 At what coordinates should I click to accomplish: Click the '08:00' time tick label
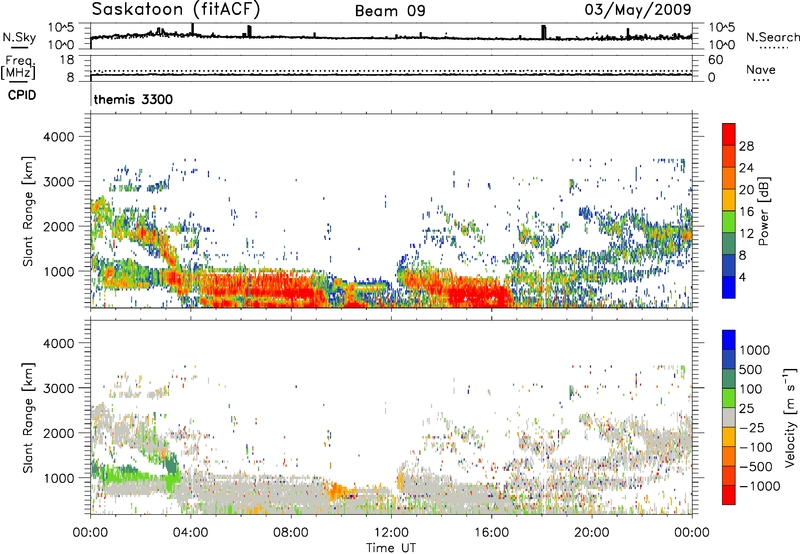click(291, 533)
